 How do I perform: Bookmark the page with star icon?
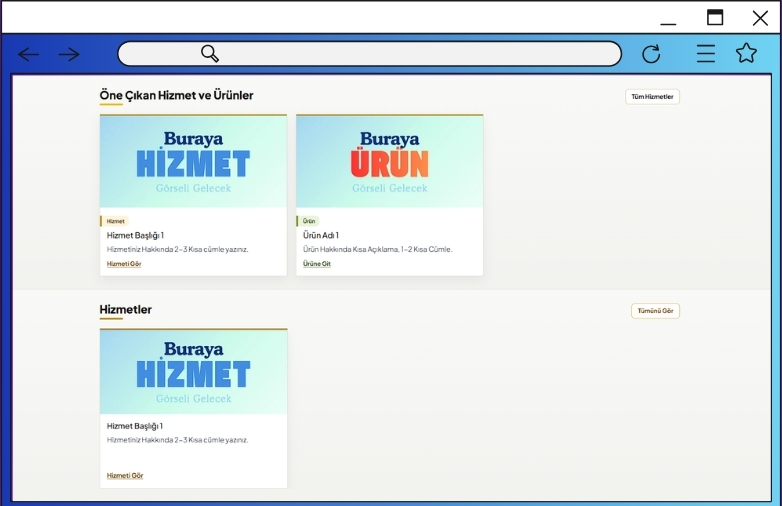click(x=746, y=54)
